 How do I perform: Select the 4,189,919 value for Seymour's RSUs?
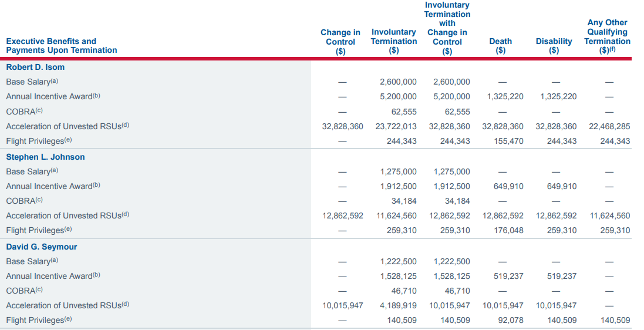click(398, 305)
